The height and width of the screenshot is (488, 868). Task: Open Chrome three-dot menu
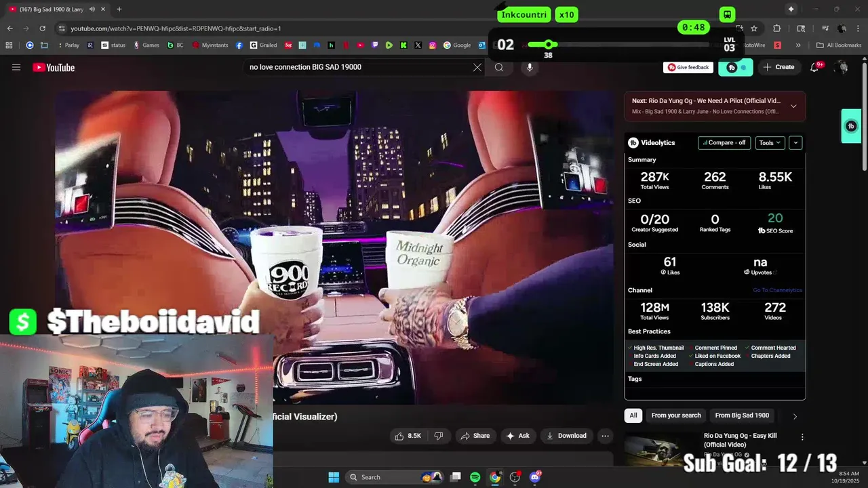(859, 28)
